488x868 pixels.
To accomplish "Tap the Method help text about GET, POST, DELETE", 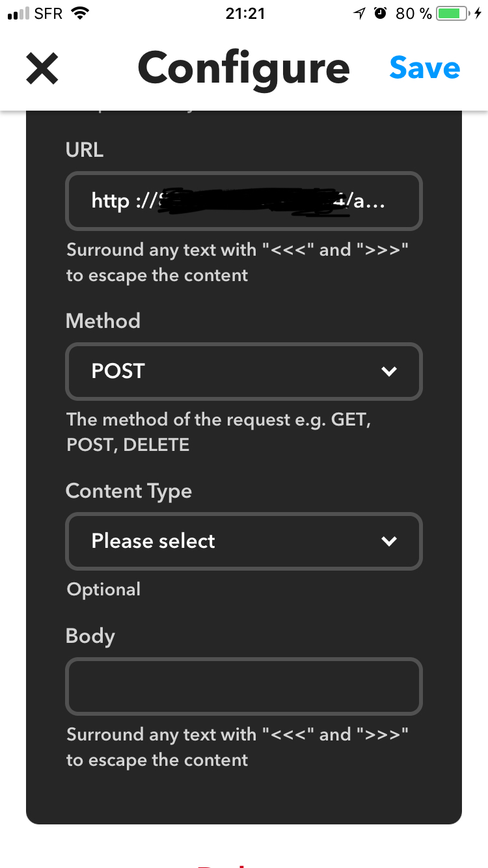I will pos(219,432).
